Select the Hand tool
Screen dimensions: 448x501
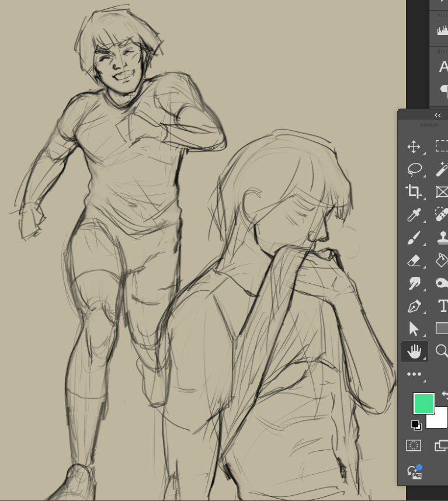[x=414, y=352]
